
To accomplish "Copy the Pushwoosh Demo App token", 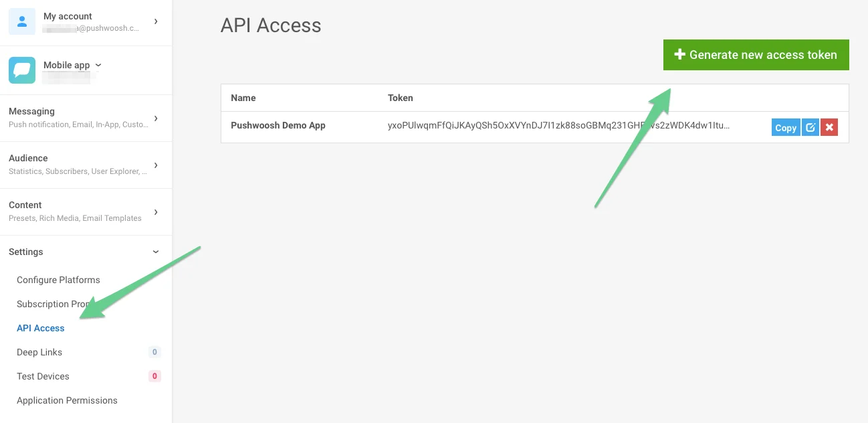I will 786,128.
